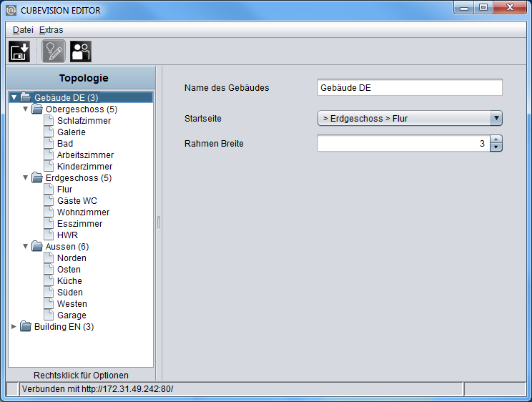This screenshot has height=402, width=532.
Task: Click the Cubevision Editor title bar icon
Action: coord(11,10)
